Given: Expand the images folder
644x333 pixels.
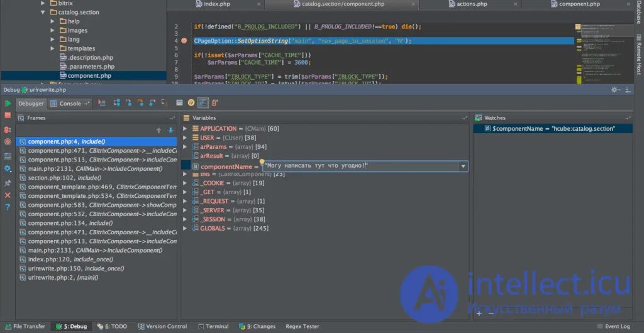Looking at the screenshot, I should point(53,30).
